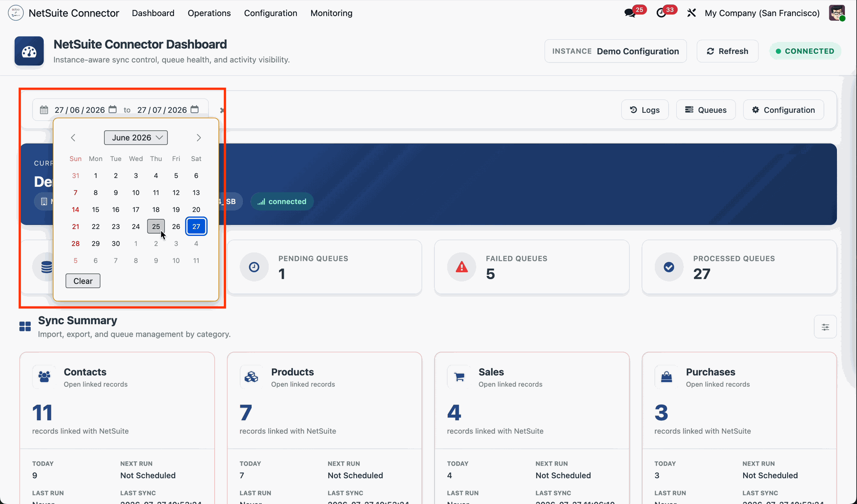Click the Contacts people icon
Image resolution: width=857 pixels, height=504 pixels.
44,377
